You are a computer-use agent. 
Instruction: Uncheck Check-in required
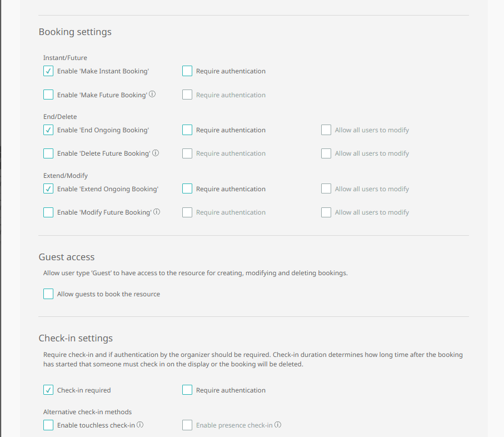tap(48, 390)
